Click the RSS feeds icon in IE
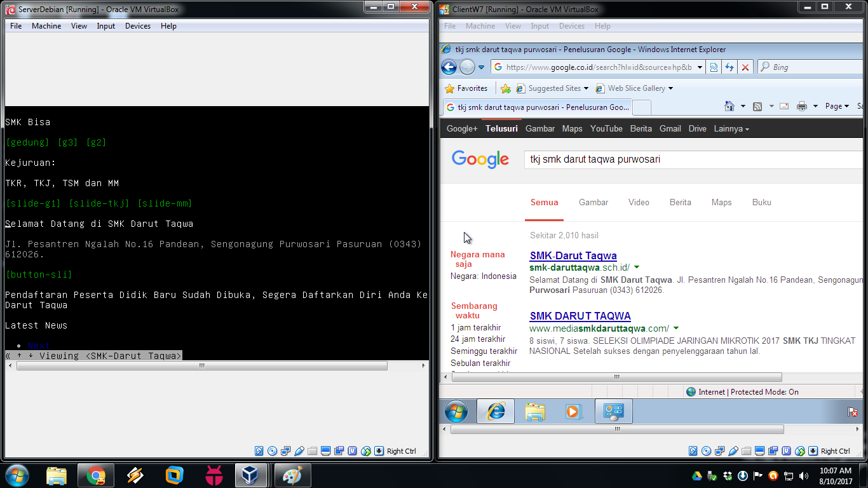The width and height of the screenshot is (868, 488). pos(757,106)
